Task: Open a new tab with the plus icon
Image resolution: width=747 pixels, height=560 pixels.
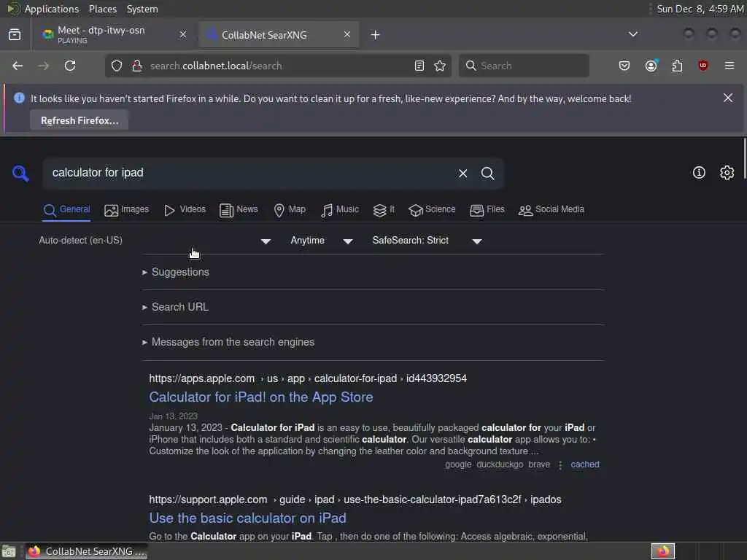Action: point(376,35)
